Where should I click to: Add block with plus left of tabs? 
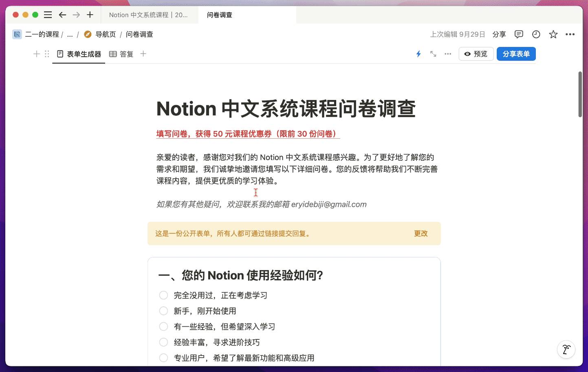click(37, 54)
